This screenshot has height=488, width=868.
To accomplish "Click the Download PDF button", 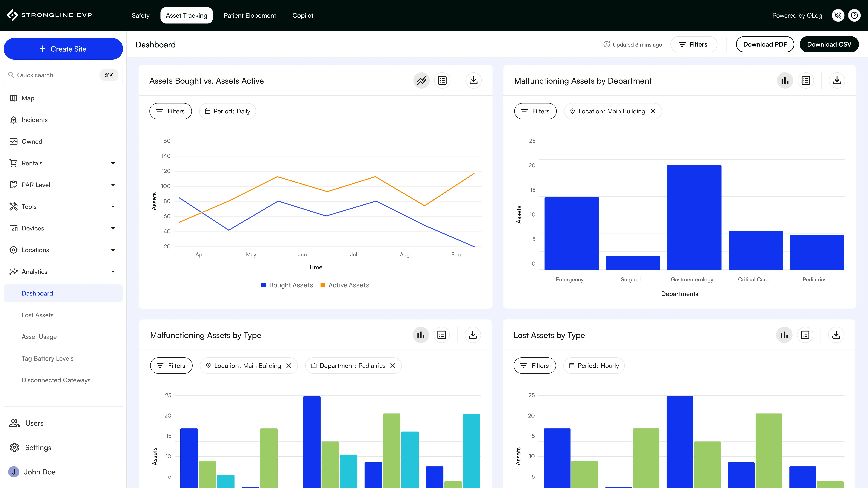I will (x=765, y=44).
